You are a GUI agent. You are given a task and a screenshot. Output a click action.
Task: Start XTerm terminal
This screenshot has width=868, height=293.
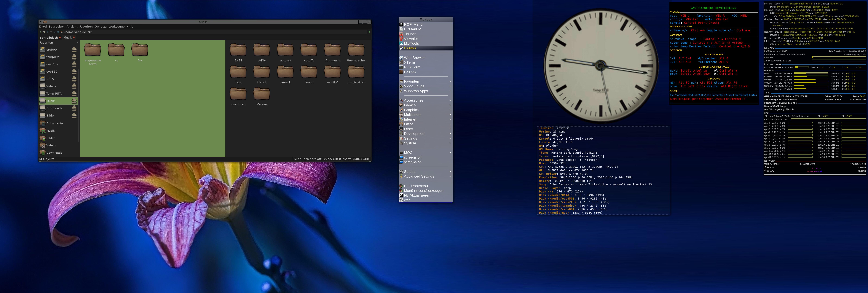coord(426,62)
